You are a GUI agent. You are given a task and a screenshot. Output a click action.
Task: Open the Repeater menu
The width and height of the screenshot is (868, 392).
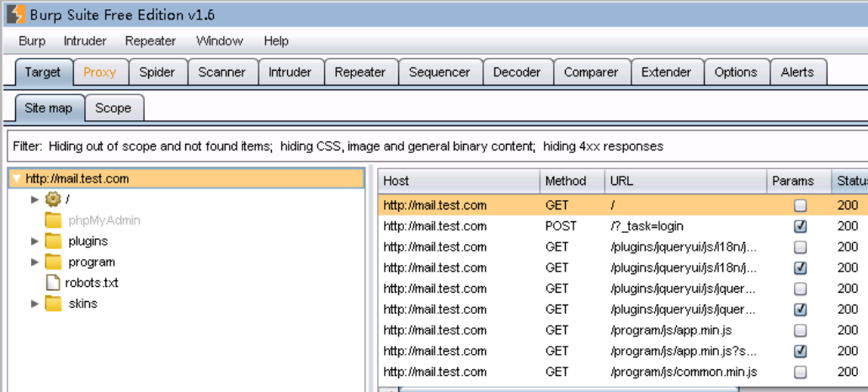[x=151, y=41]
